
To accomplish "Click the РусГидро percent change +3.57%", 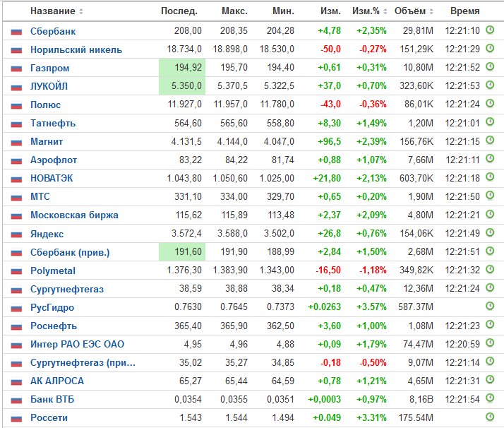I will point(371,307).
